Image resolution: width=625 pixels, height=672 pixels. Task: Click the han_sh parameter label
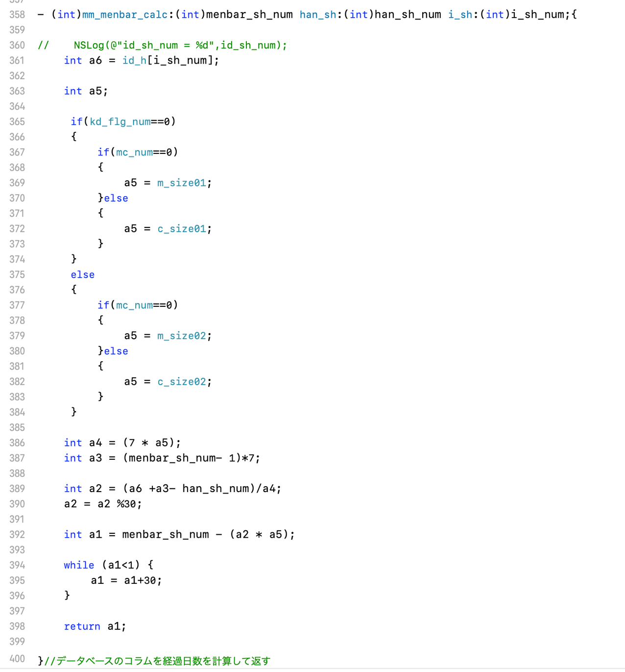pyautogui.click(x=318, y=15)
